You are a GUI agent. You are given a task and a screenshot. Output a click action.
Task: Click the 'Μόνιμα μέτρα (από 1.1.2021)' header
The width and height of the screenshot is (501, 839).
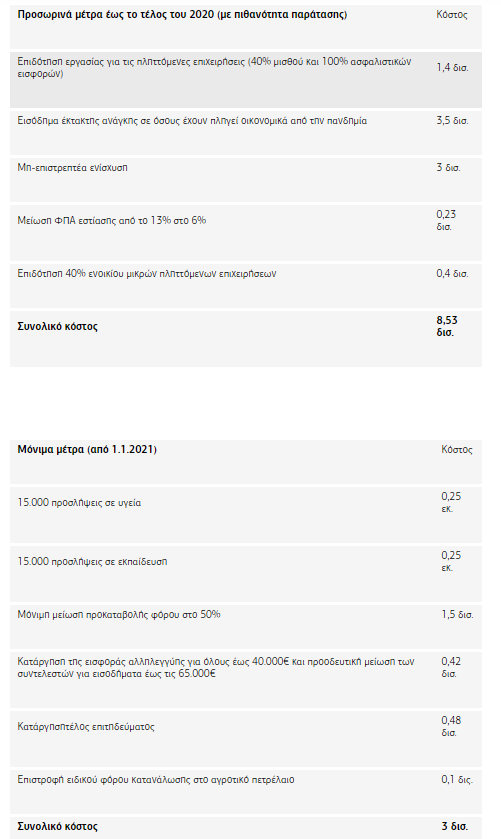[87, 449]
